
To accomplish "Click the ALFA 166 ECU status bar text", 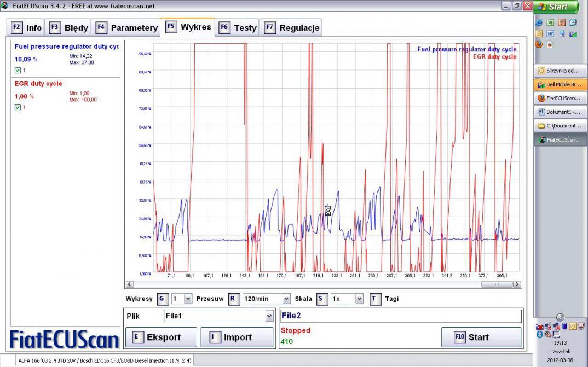I will tap(105, 360).
